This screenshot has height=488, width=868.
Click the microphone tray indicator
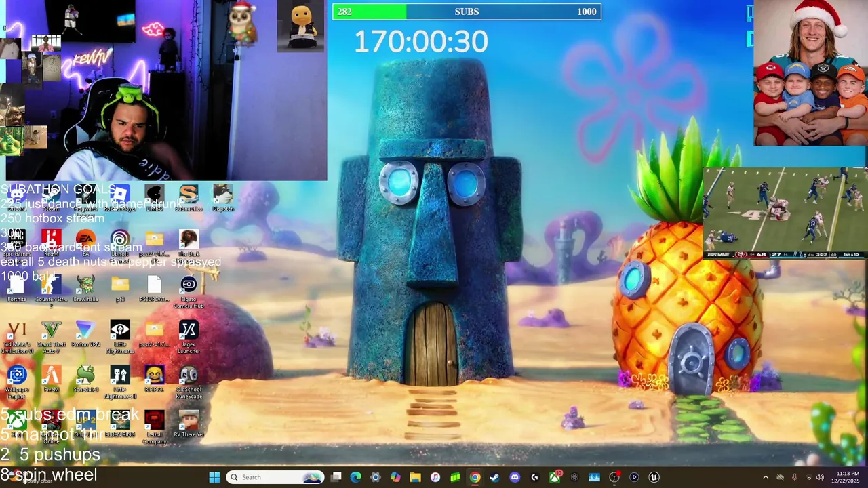pyautogui.click(x=794, y=477)
